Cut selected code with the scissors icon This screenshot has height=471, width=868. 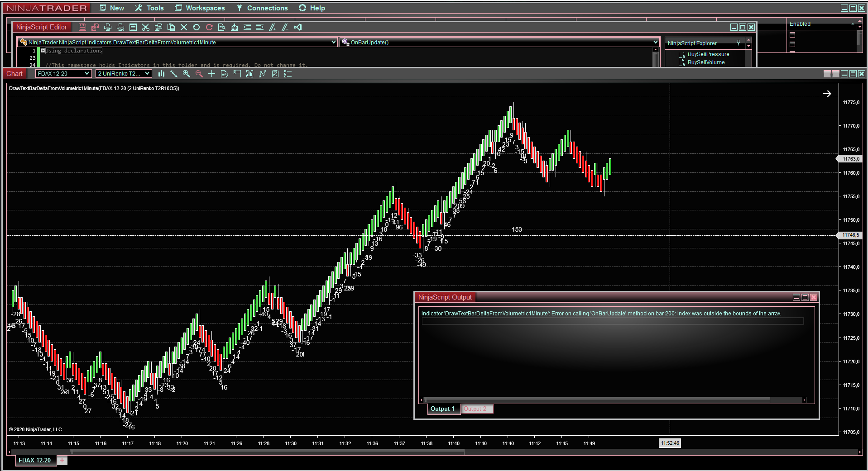[146, 27]
